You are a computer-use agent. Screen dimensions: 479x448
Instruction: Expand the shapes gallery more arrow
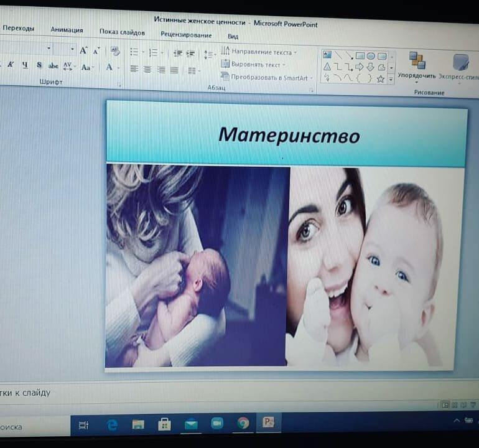tap(391, 80)
